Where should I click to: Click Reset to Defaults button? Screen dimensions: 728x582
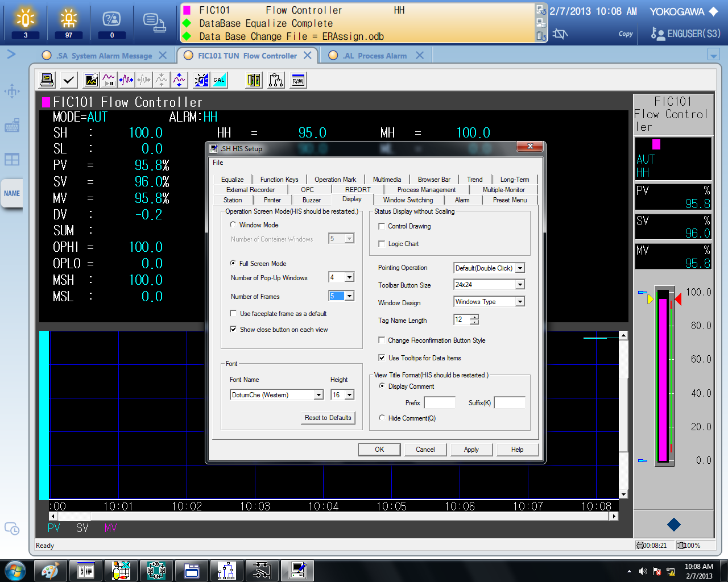click(x=328, y=418)
